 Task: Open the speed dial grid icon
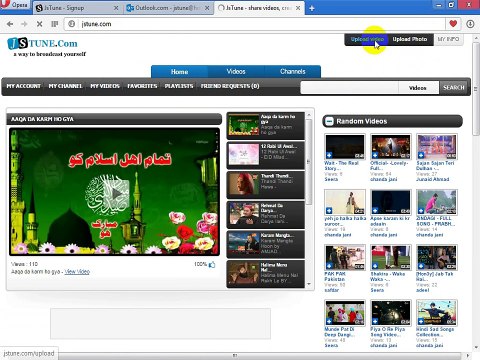click(55, 24)
